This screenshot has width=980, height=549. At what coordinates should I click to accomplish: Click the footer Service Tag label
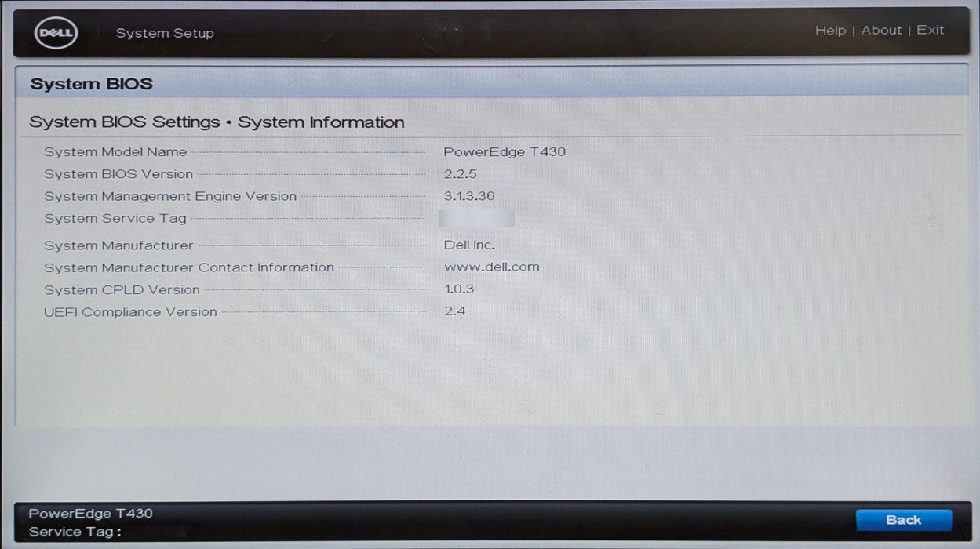tap(75, 532)
